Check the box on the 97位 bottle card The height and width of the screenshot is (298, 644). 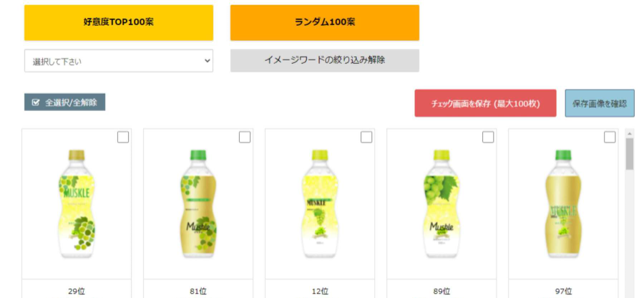(610, 138)
